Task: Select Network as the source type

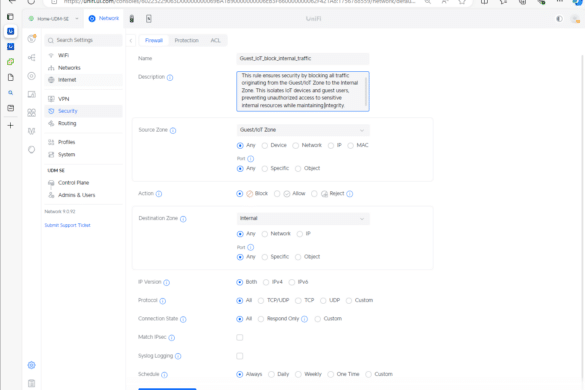Action: (x=295, y=146)
